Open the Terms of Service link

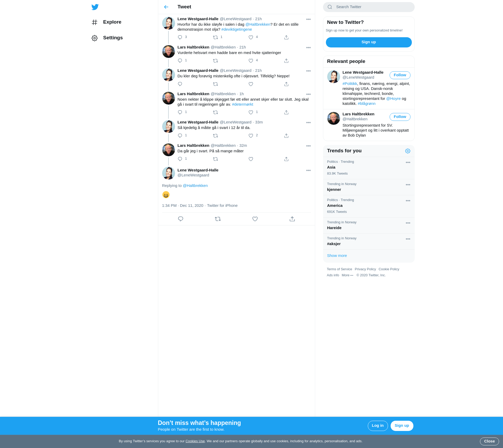click(339, 269)
